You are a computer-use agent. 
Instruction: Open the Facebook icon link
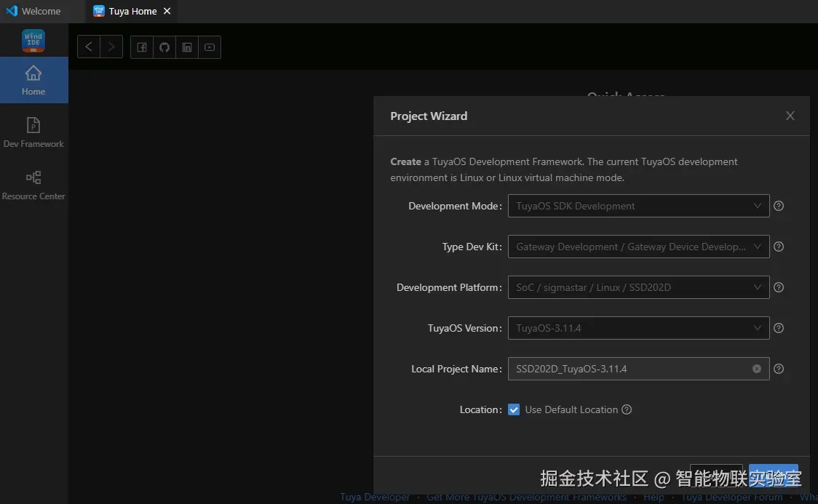(x=142, y=47)
